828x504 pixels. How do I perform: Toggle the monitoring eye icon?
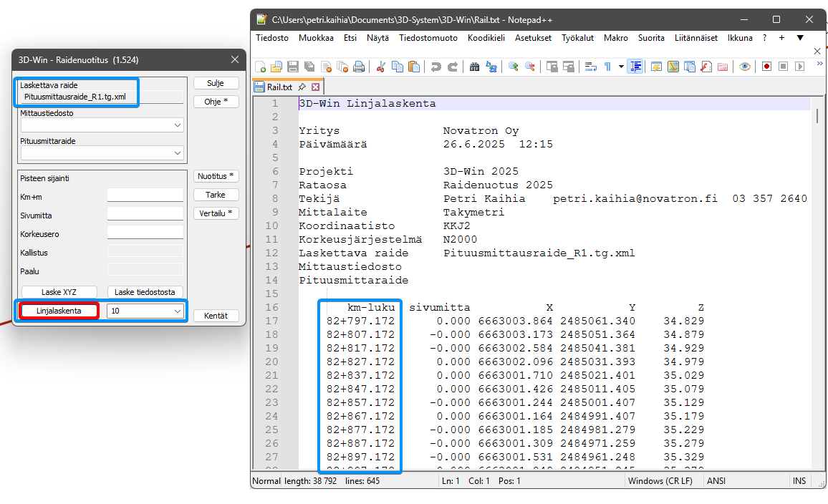[x=745, y=67]
